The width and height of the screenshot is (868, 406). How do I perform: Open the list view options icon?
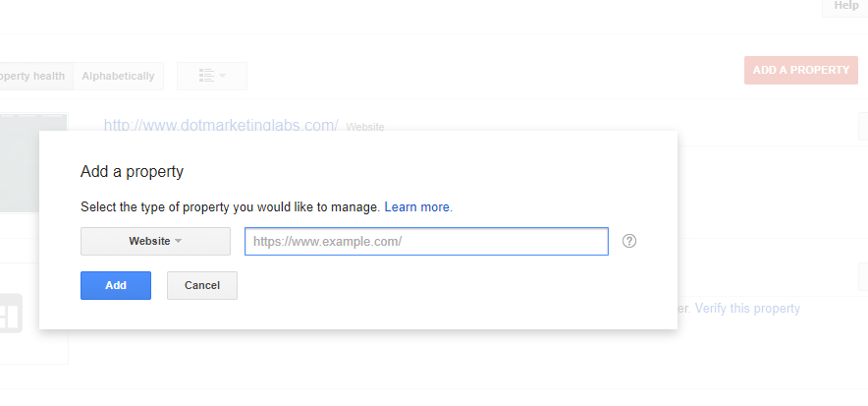point(206,76)
